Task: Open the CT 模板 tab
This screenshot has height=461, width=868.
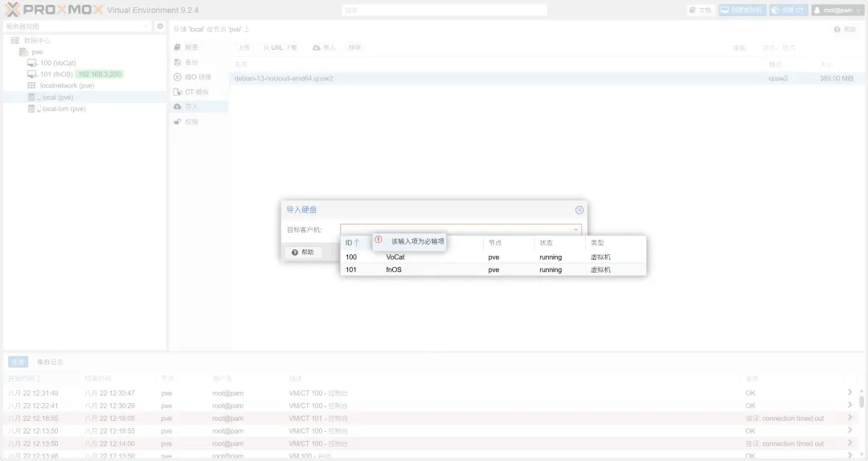Action: click(199, 92)
